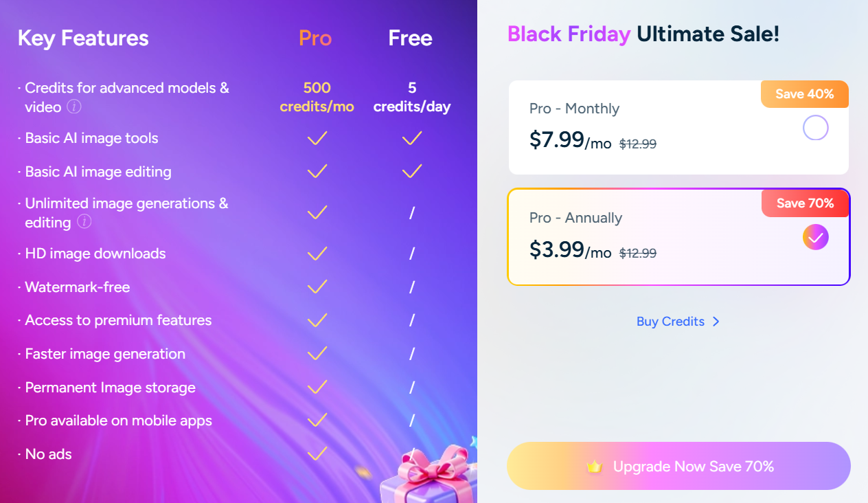Click the Save 70% badge
Viewport: 868px width, 503px height.
coord(805,203)
